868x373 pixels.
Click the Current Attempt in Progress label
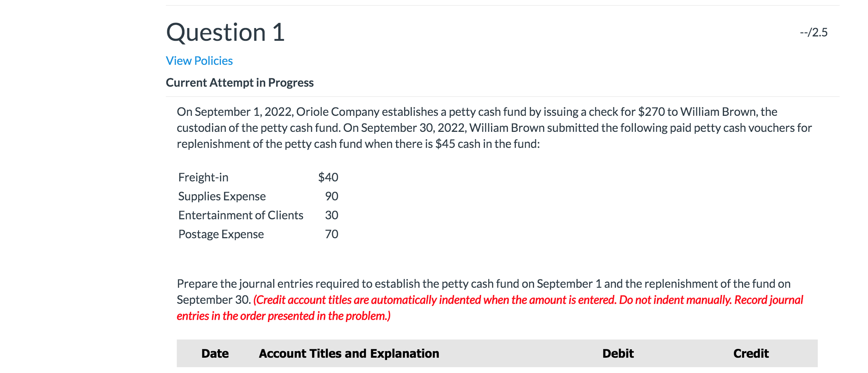click(x=239, y=83)
